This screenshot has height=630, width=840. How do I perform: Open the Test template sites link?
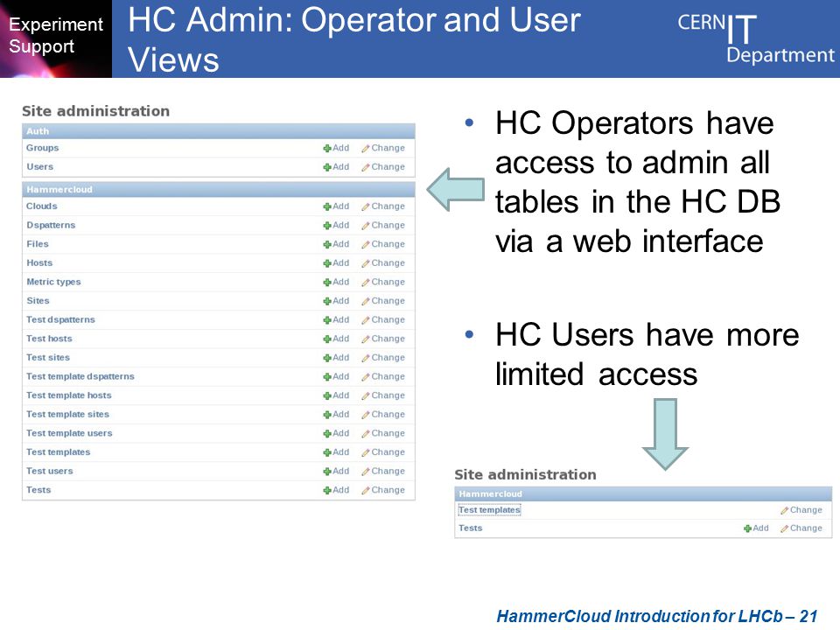[x=68, y=414]
